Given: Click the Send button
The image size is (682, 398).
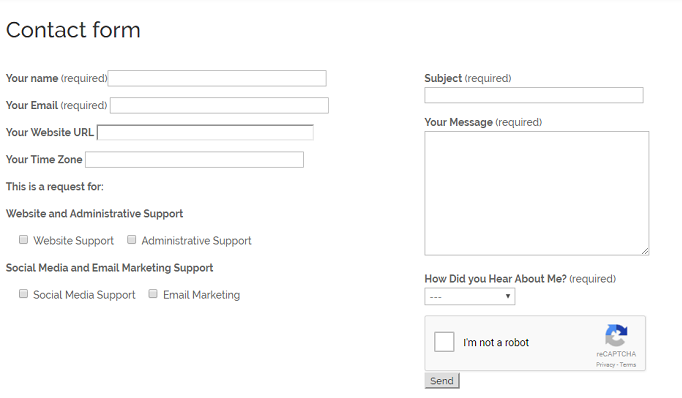Looking at the screenshot, I should click(x=442, y=381).
